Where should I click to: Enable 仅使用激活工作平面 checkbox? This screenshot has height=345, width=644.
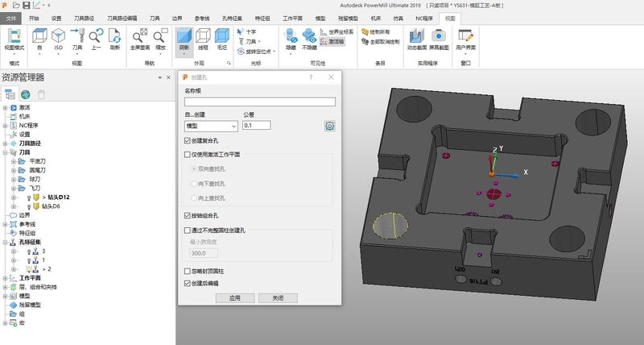188,155
